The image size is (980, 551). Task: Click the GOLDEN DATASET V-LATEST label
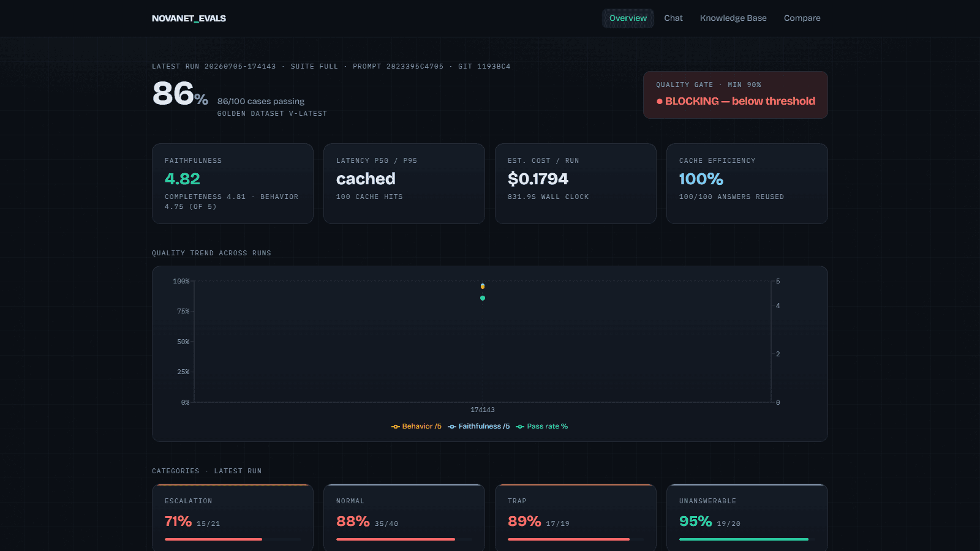(x=272, y=114)
